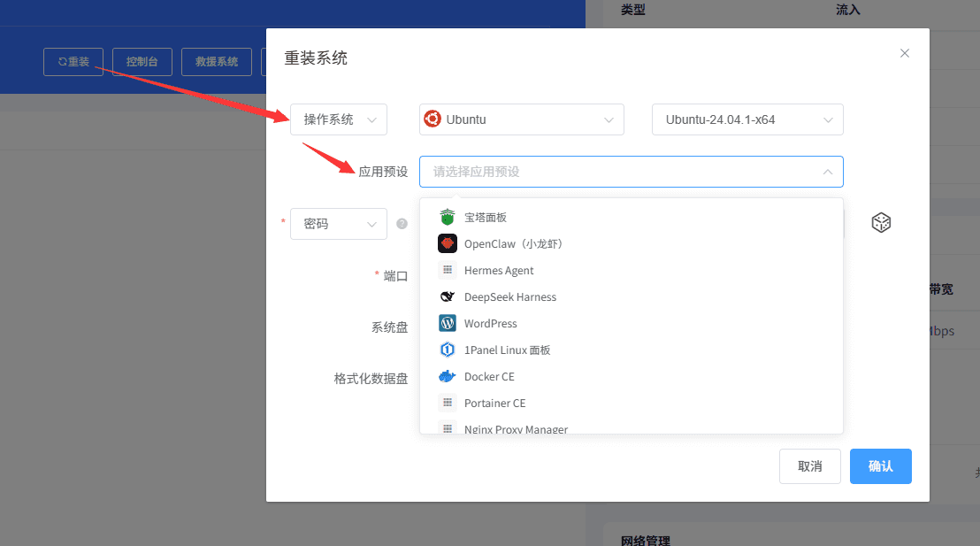
Task: Select DeepSeek Harness preset option
Action: click(x=632, y=296)
